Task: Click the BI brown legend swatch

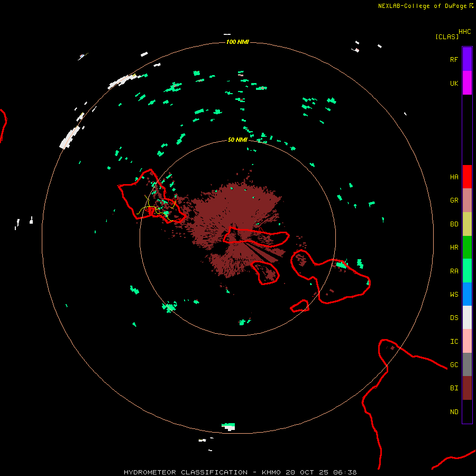Action: point(467,388)
